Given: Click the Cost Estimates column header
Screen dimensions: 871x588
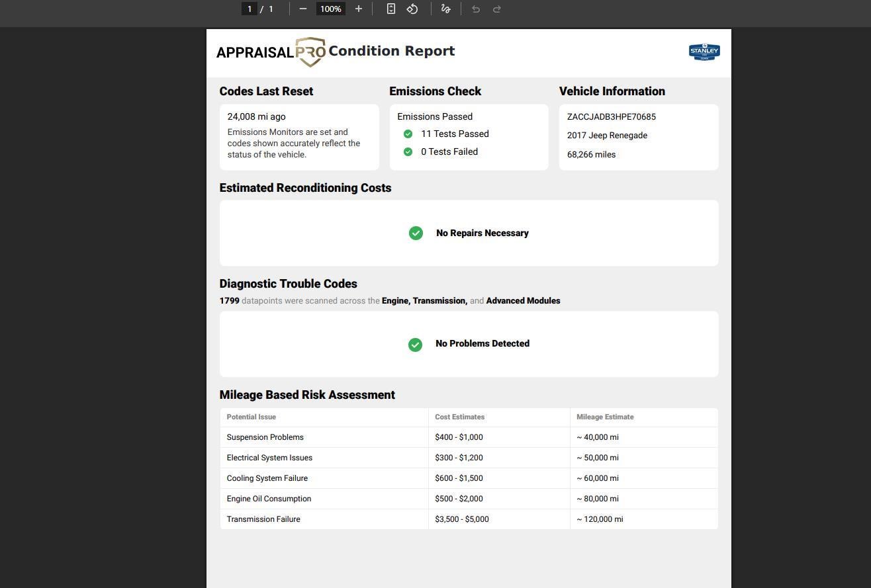Looking at the screenshot, I should [460, 417].
